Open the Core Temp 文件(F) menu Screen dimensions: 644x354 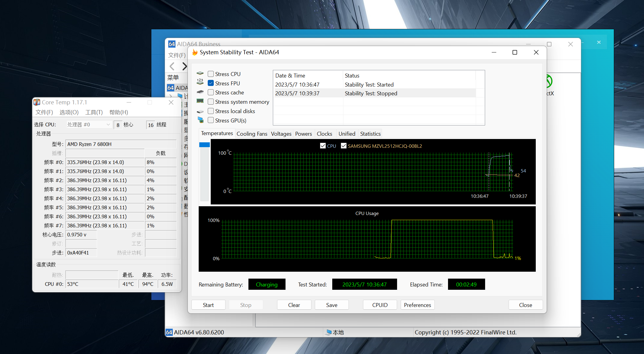click(44, 112)
